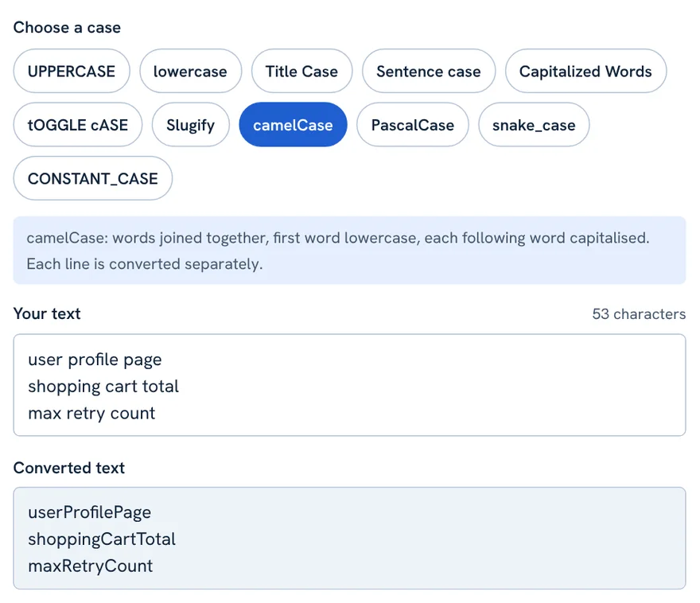Image resolution: width=700 pixels, height=603 pixels.
Task: Switch to Title Case conversion
Action: tap(301, 71)
